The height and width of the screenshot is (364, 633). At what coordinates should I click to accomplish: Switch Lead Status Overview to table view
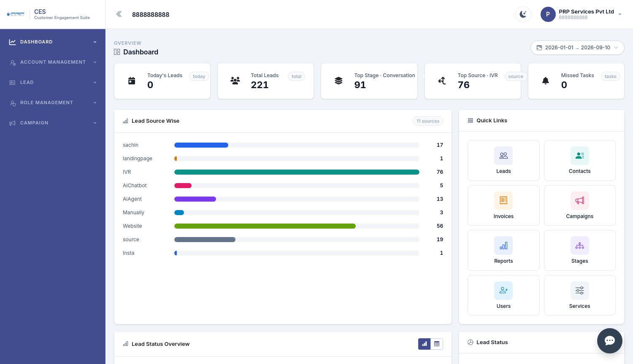coord(437,344)
